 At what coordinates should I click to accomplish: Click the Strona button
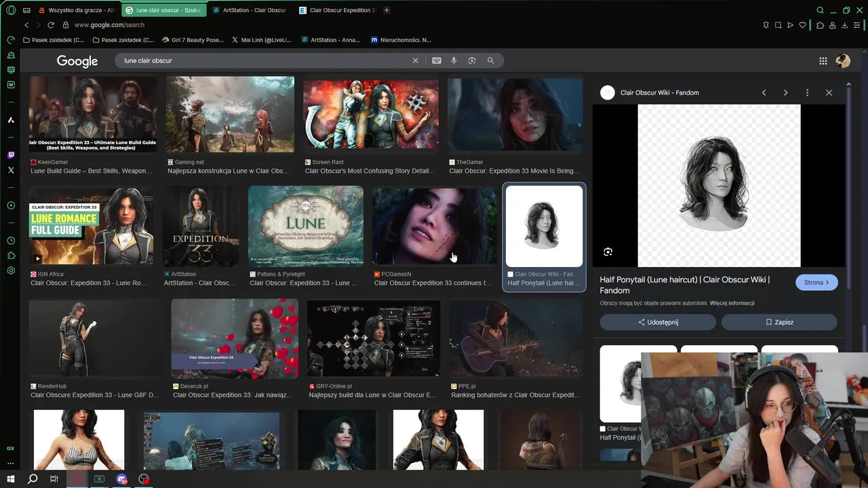coord(816,283)
